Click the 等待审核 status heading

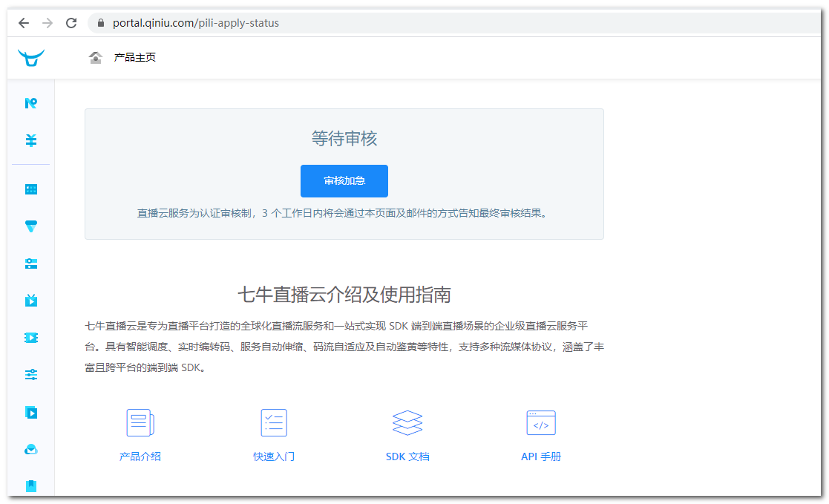click(344, 139)
